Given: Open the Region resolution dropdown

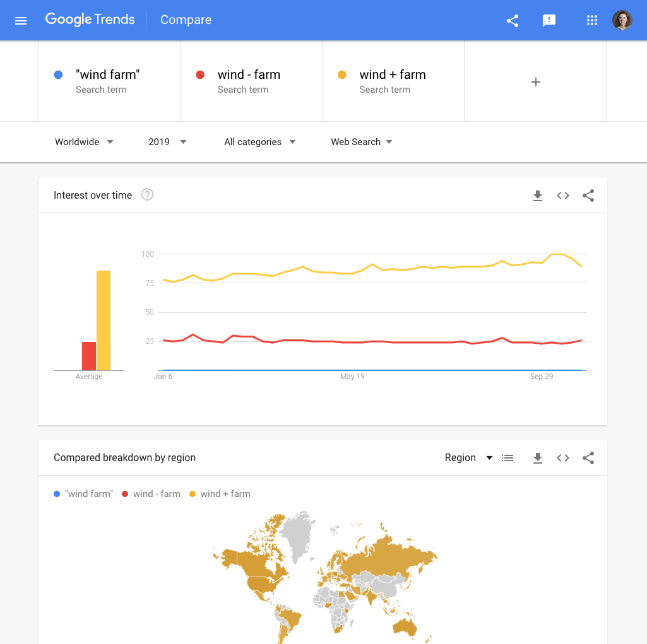Looking at the screenshot, I should pos(468,458).
